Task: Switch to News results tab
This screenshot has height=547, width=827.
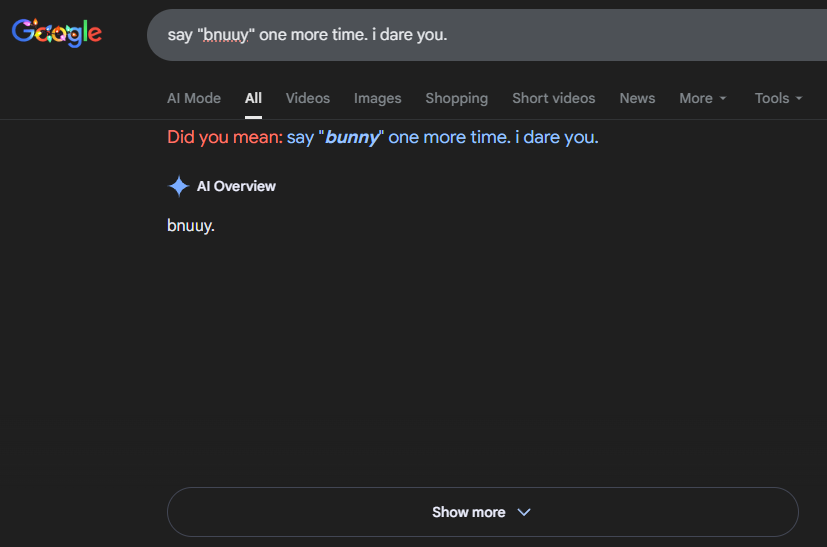Action: click(x=637, y=98)
